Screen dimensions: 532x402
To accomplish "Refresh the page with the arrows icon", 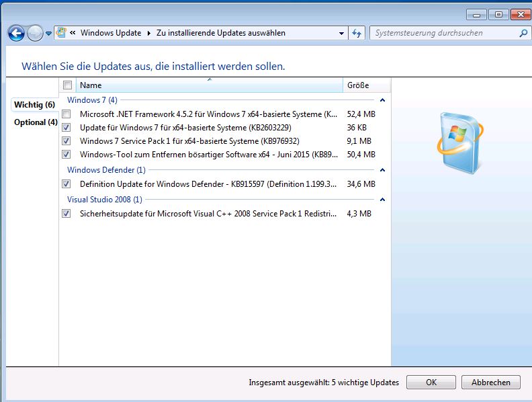I will pos(357,33).
